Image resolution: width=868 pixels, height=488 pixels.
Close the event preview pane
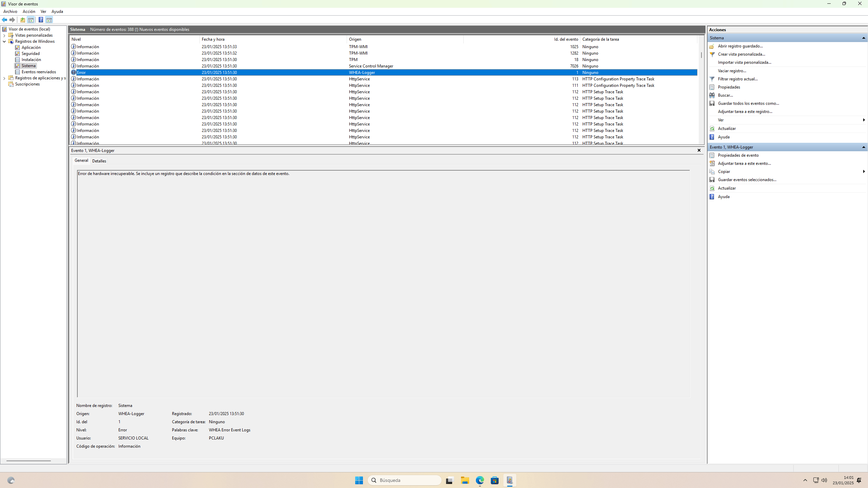click(699, 150)
